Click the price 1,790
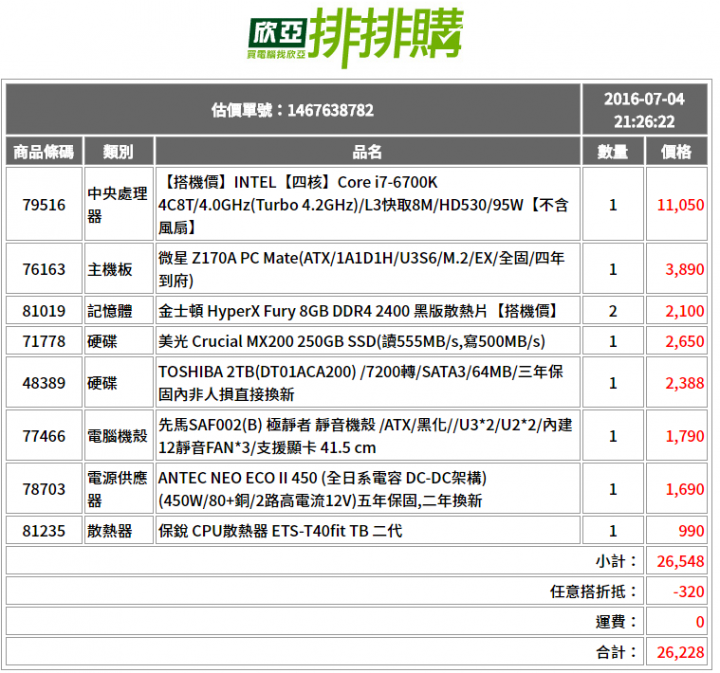The image size is (720, 673). (685, 436)
